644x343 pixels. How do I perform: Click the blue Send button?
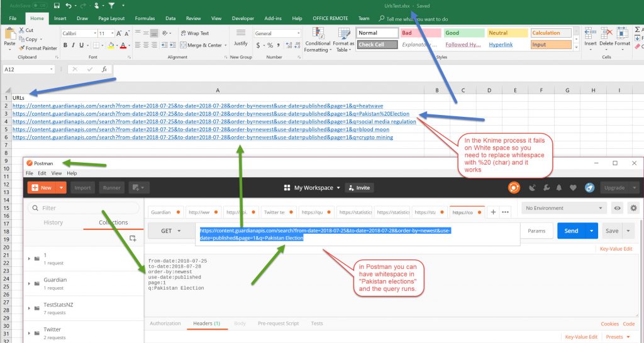point(570,231)
